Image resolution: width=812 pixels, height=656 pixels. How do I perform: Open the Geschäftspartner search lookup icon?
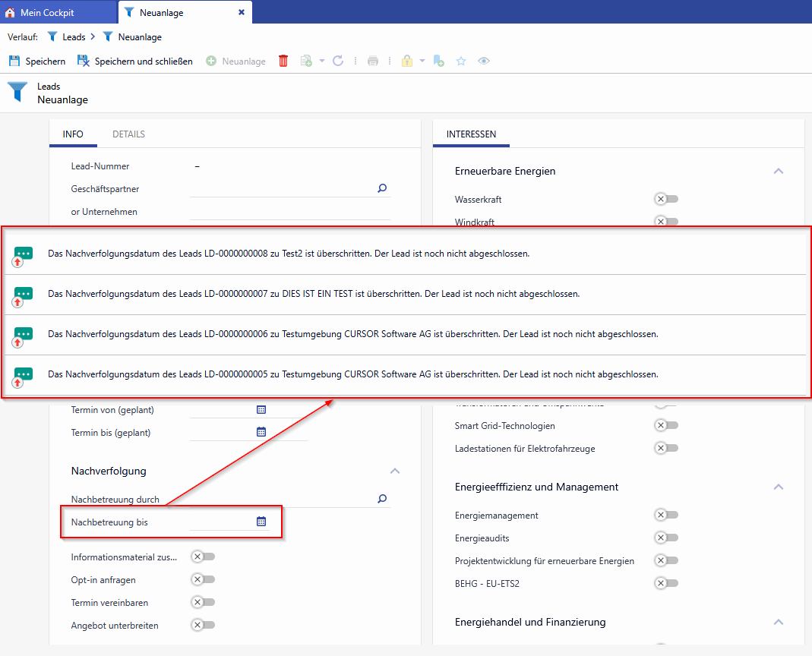pos(382,188)
